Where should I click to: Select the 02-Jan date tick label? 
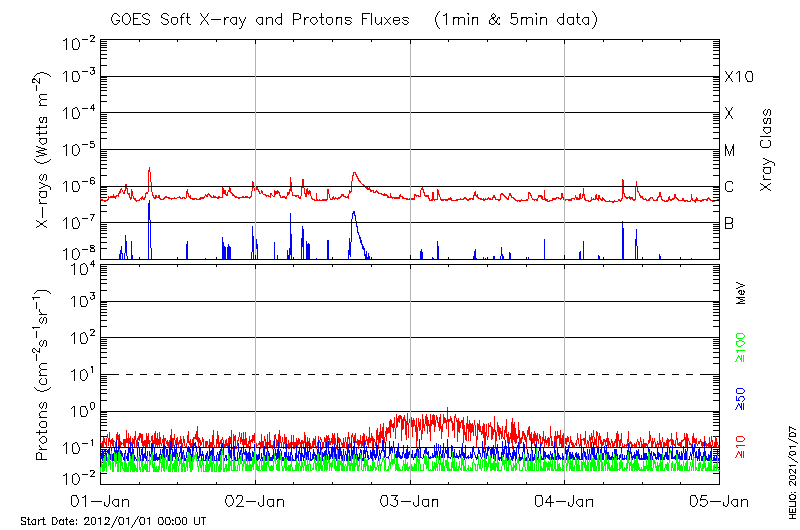pos(255,500)
